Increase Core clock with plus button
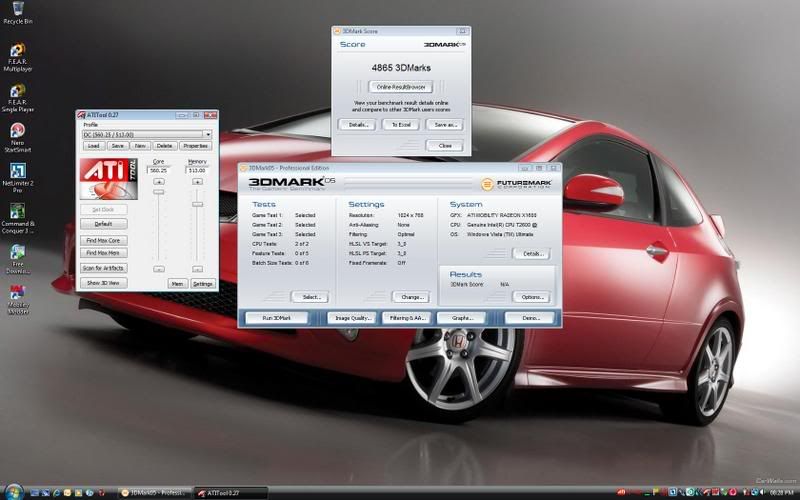Screen dimensions: 800x500 tap(159, 182)
